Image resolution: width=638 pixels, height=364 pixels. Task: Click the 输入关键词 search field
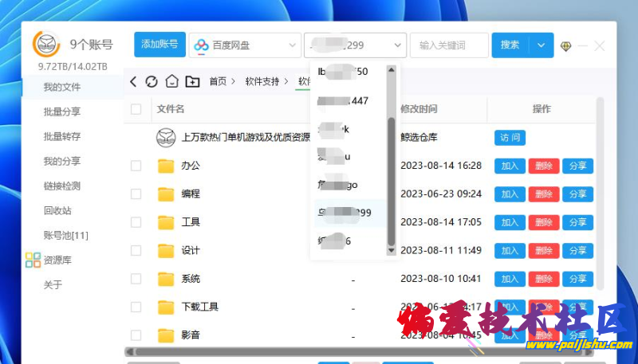point(448,45)
